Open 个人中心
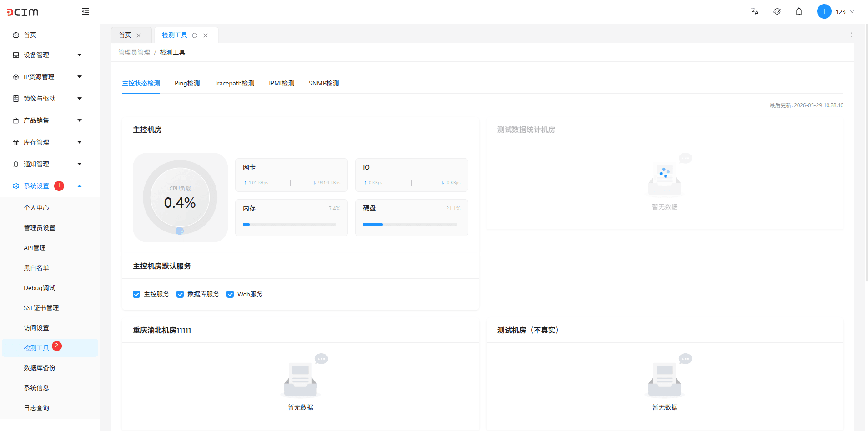This screenshot has width=868, height=431. pos(36,208)
